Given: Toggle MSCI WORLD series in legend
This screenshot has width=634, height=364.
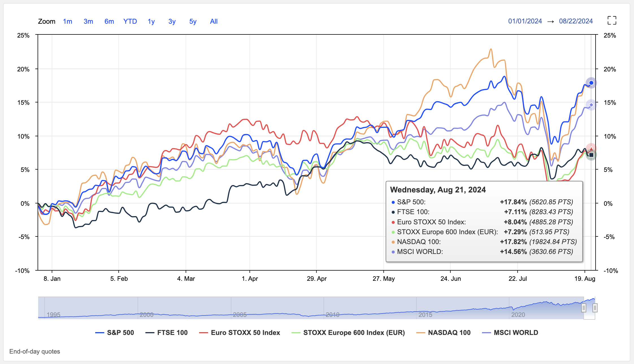Looking at the screenshot, I should point(510,333).
